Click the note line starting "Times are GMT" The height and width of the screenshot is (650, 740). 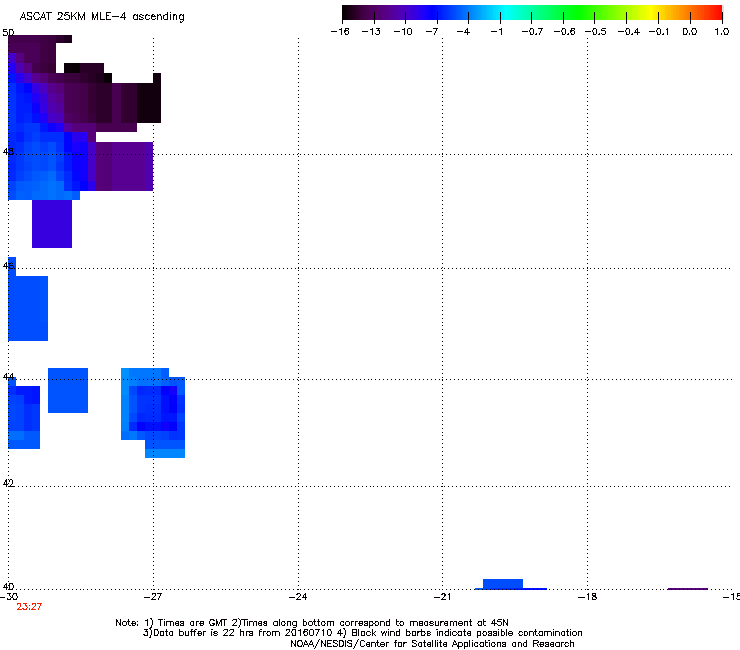coord(312,623)
